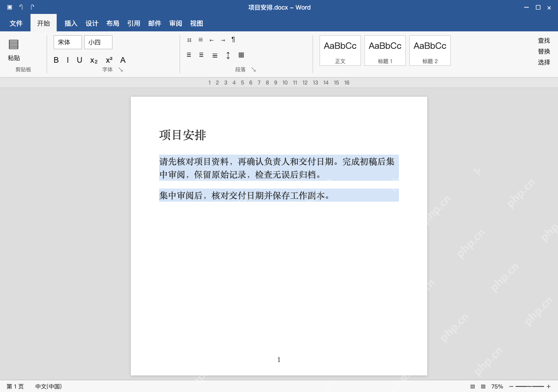The image size is (558, 392).
Task: Click the 选择 button
Action: 544,62
